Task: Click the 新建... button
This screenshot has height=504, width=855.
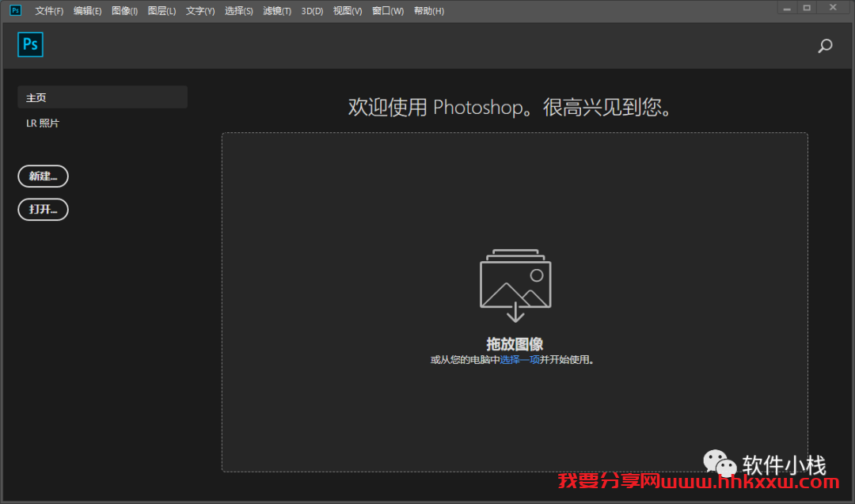Action: click(43, 176)
